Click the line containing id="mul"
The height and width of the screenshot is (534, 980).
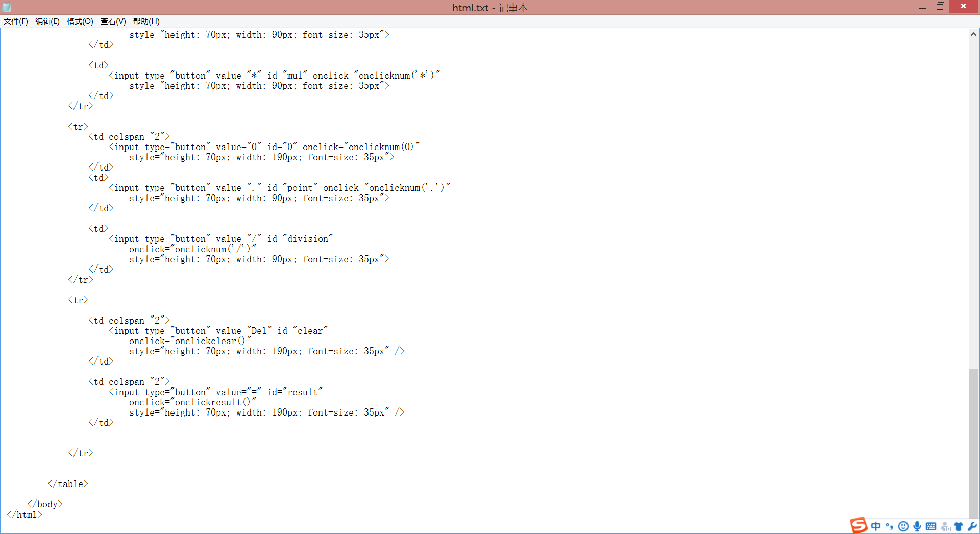pyautogui.click(x=274, y=76)
